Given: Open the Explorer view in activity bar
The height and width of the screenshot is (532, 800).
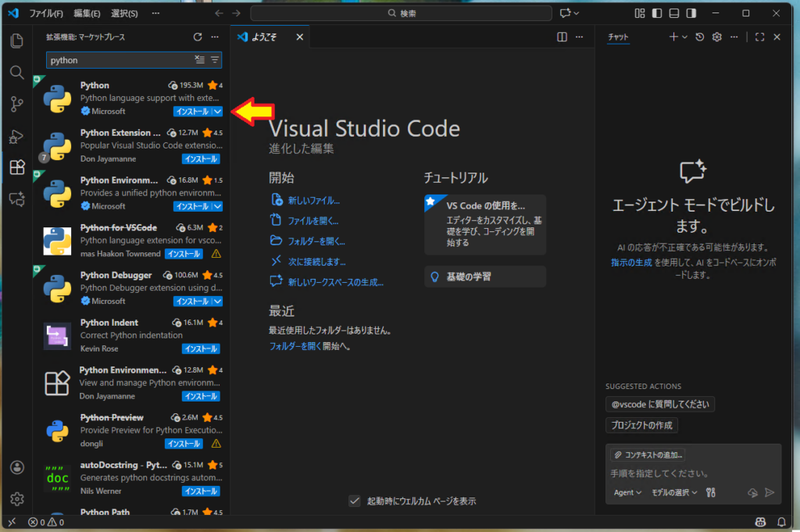Looking at the screenshot, I should point(16,41).
